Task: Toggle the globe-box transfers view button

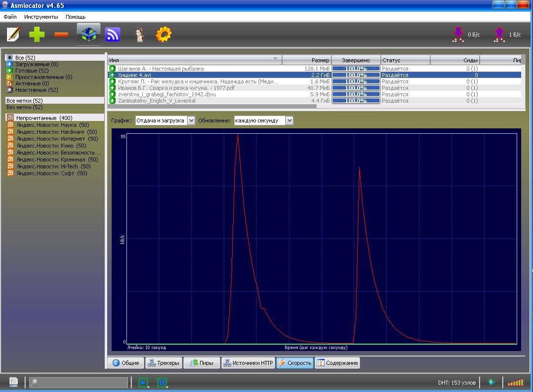Action: pyautogui.click(x=88, y=35)
